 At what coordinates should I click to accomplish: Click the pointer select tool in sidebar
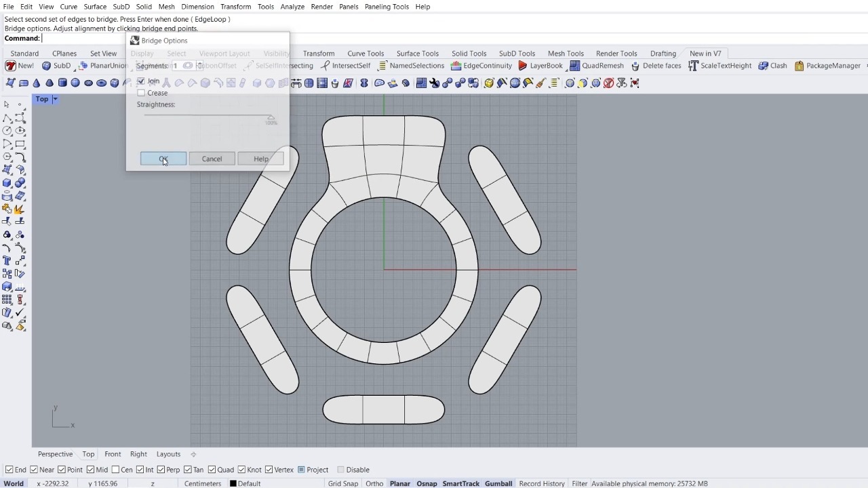pyautogui.click(x=7, y=104)
